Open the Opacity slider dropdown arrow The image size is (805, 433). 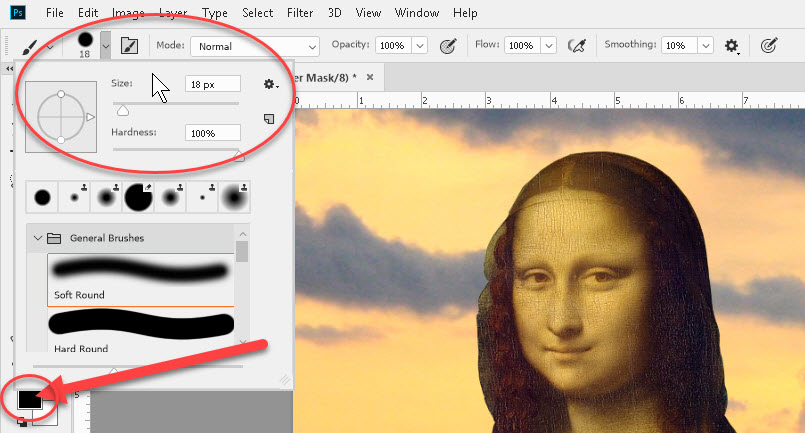(419, 46)
